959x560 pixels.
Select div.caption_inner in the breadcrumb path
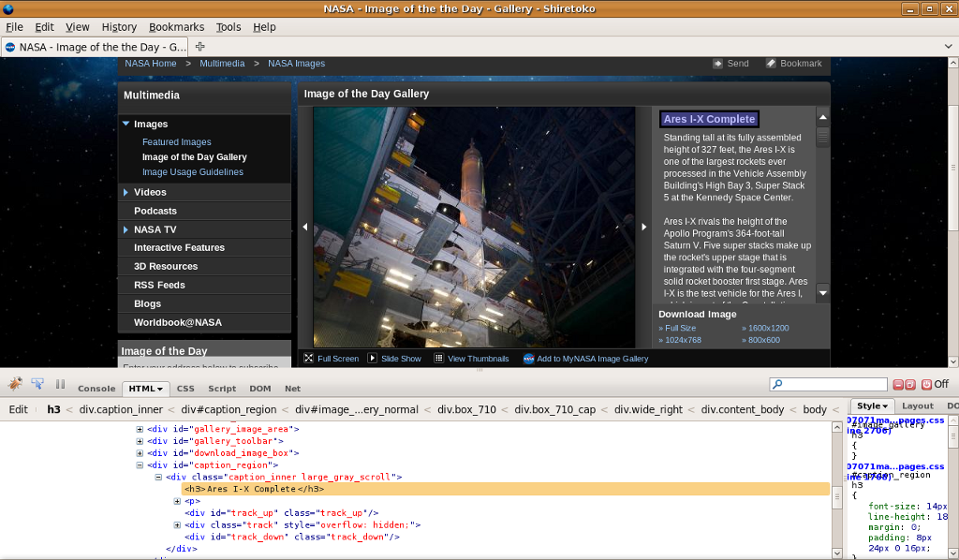tap(121, 409)
